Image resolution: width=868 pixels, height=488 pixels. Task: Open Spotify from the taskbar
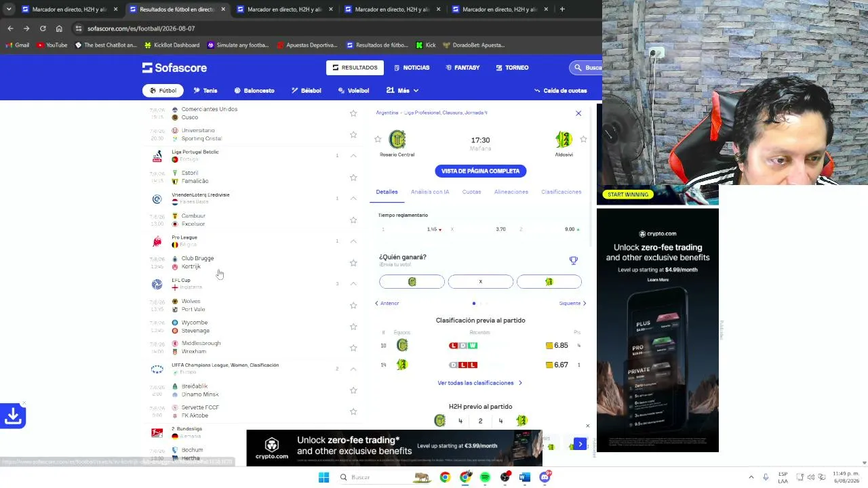(x=485, y=477)
